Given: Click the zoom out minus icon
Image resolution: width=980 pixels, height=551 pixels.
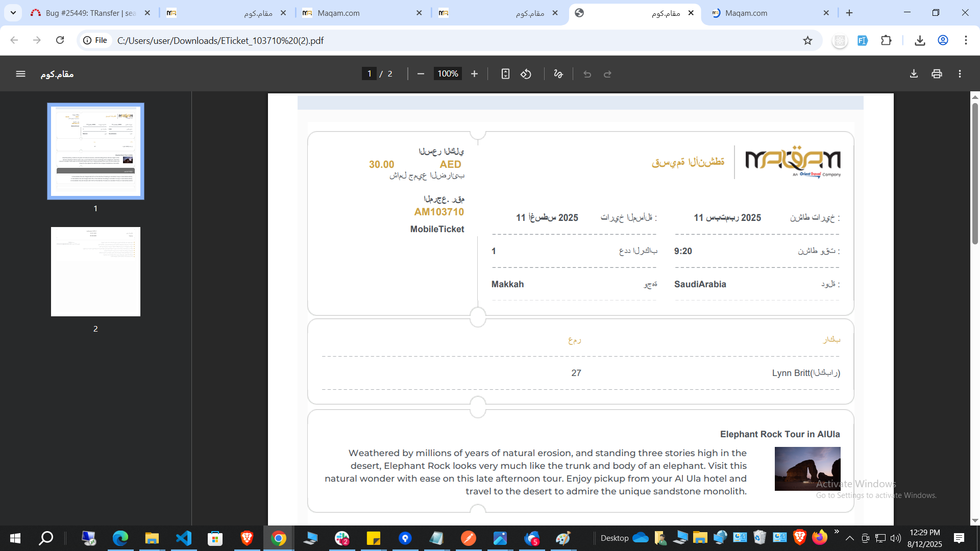Looking at the screenshot, I should coord(421,74).
